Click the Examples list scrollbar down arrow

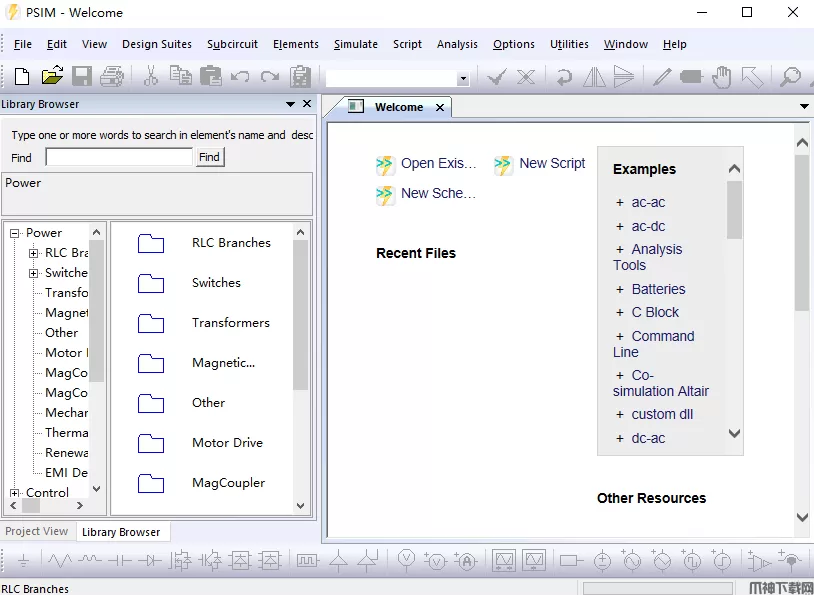(x=735, y=434)
